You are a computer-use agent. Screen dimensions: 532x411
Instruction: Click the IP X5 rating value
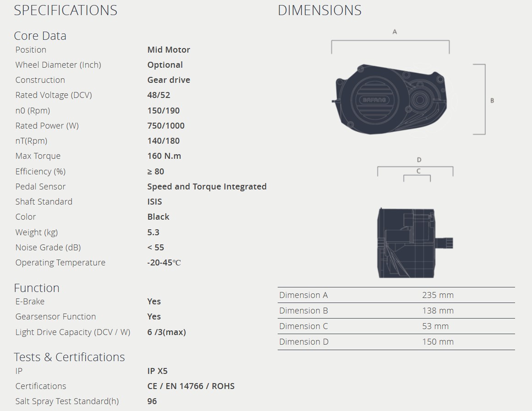tap(157, 371)
